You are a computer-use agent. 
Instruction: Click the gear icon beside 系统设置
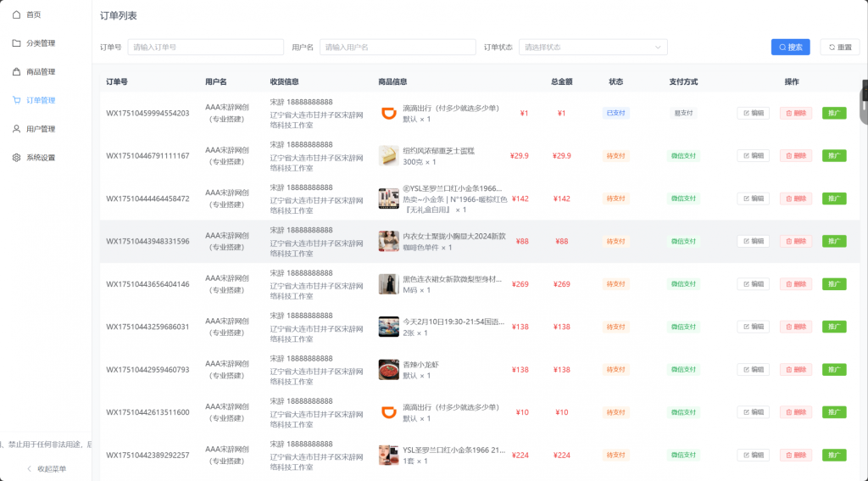coord(17,158)
